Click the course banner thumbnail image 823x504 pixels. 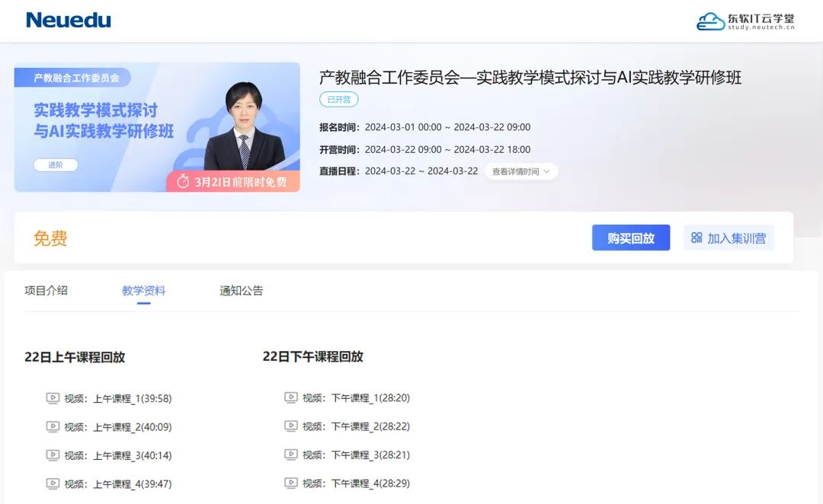157,127
